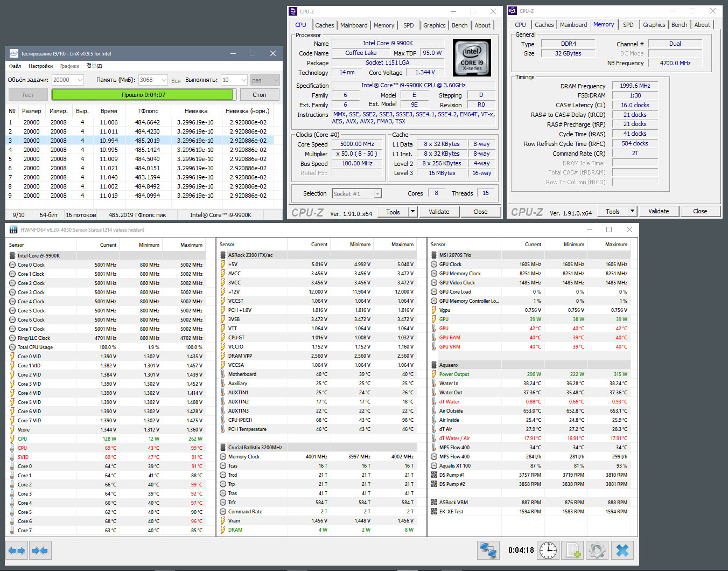Screen dimensions: 728x571
Task: Click the Intel Core i9 X-series logo
Action: click(x=472, y=58)
